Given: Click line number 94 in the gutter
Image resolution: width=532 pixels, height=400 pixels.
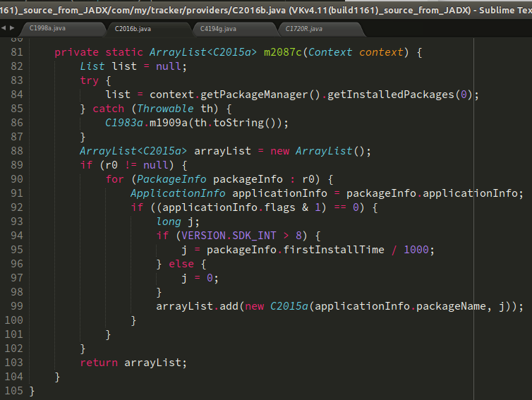Looking at the screenshot, I should click(17, 236).
